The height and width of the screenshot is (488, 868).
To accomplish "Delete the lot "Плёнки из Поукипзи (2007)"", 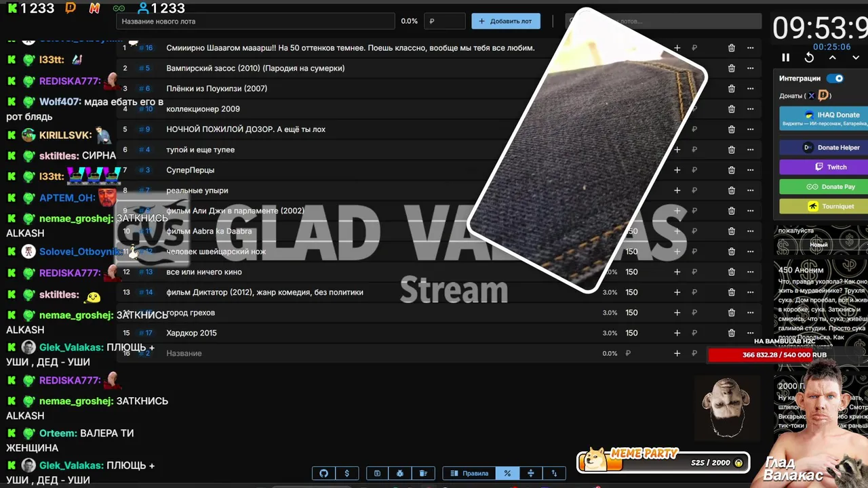I will pyautogui.click(x=731, y=89).
